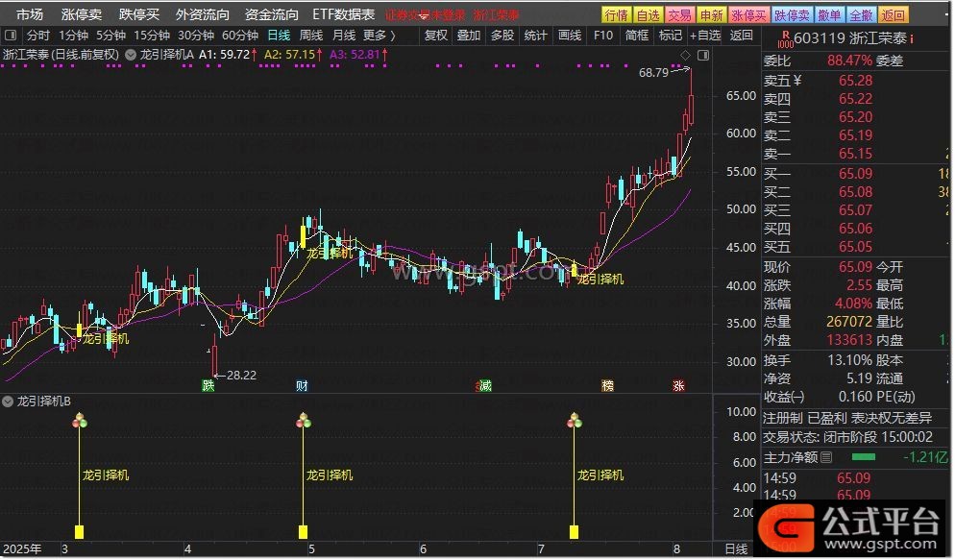
Task: Click the 日线 period label at bottom right
Action: (x=736, y=548)
